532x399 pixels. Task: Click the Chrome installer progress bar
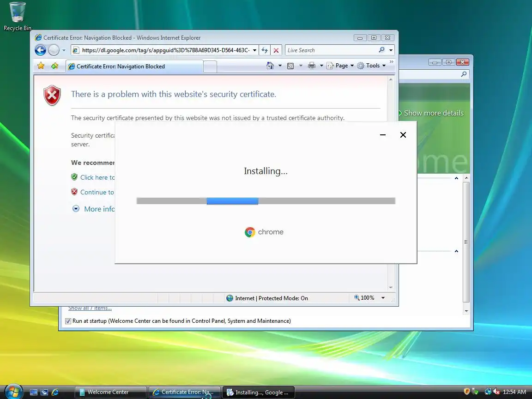pyautogui.click(x=266, y=201)
